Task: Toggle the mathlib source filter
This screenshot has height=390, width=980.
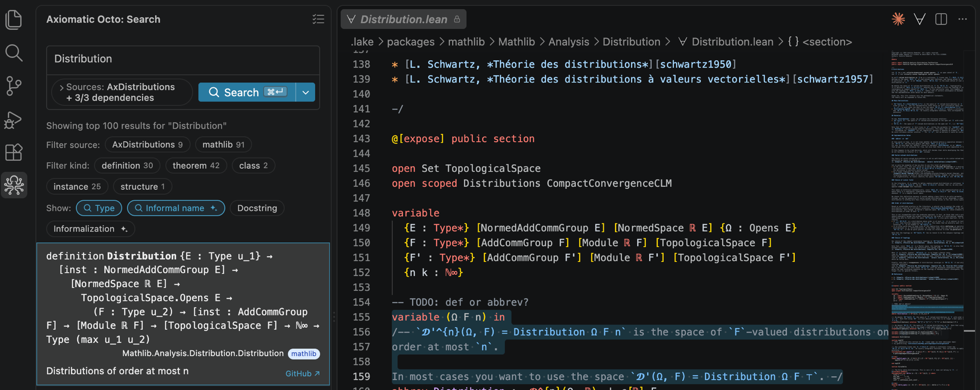Action: 223,144
